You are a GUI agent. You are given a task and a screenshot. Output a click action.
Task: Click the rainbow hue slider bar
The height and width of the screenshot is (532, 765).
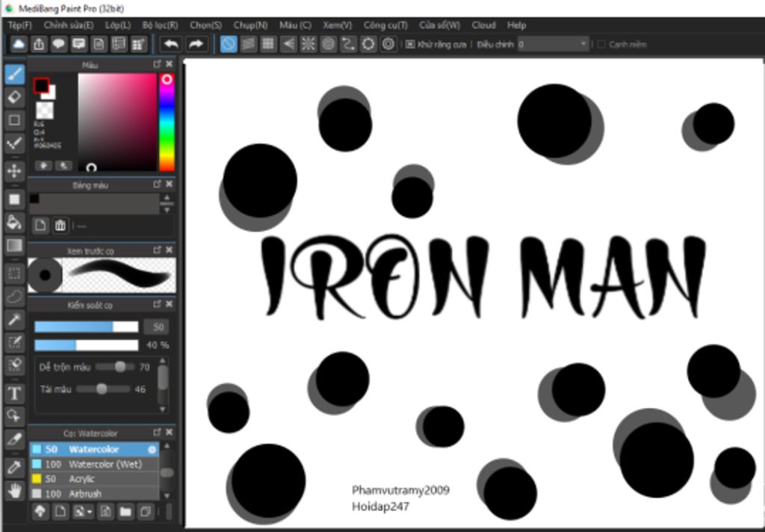[167, 122]
